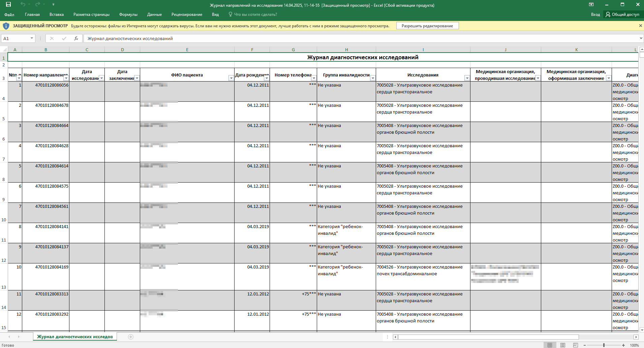Viewport: 644px width, 348px height.
Task: Click the Protected View shield icon
Action: point(6,26)
